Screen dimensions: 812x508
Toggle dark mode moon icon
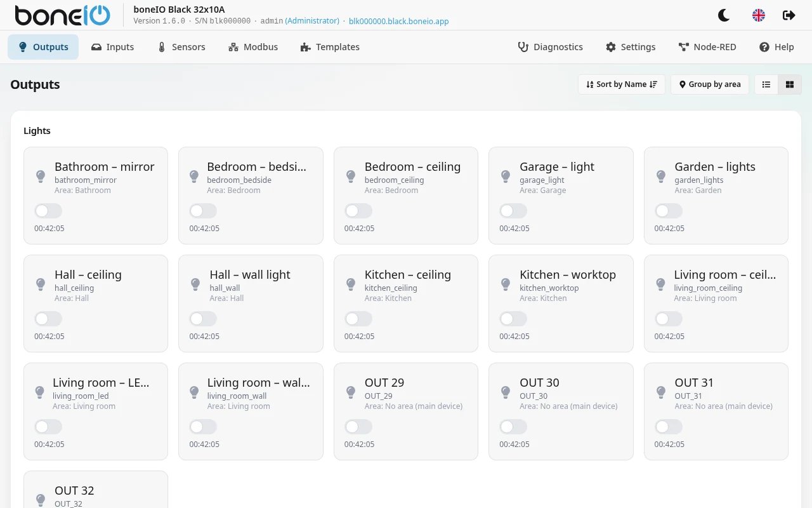coord(724,15)
